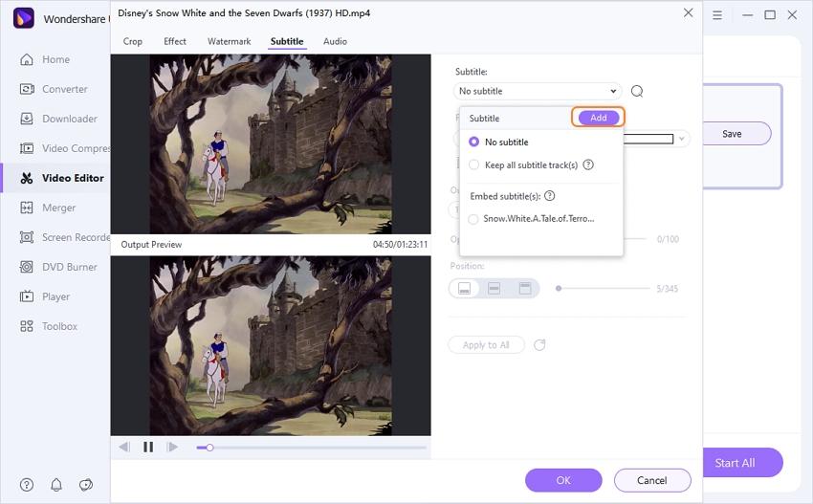Click the help icon next to Keep all subtitle tracks
Image resolution: width=813 pixels, height=504 pixels.
click(588, 164)
